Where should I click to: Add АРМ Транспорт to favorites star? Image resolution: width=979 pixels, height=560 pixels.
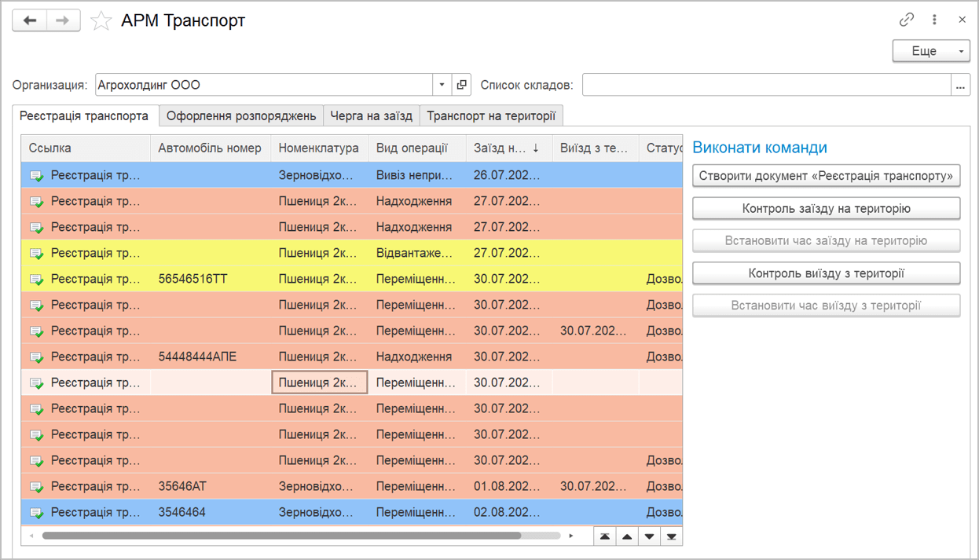coord(101,21)
